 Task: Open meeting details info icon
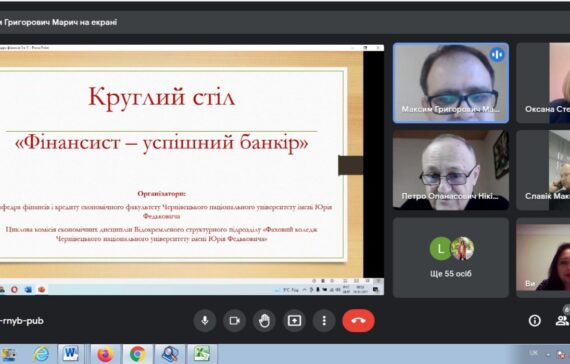click(534, 320)
